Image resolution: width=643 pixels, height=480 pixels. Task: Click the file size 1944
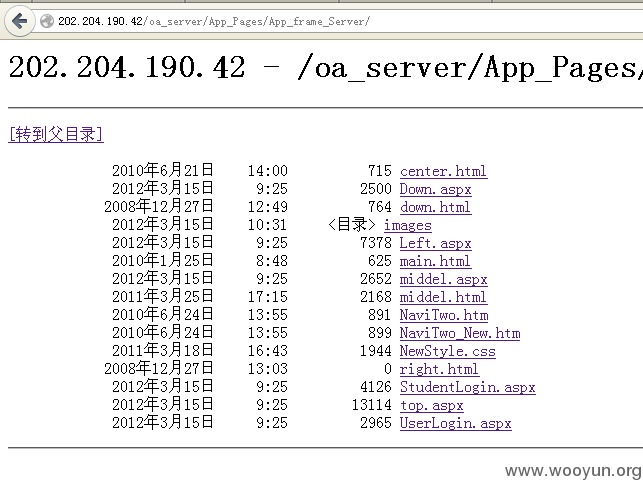[x=376, y=351]
